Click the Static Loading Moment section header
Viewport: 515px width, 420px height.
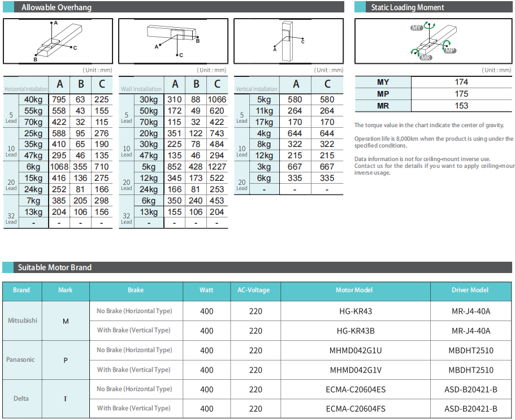[407, 7]
